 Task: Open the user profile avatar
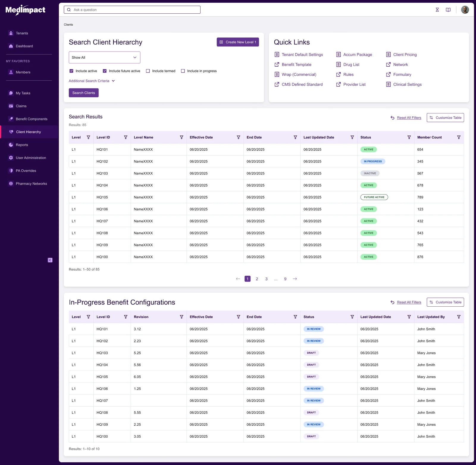465,10
